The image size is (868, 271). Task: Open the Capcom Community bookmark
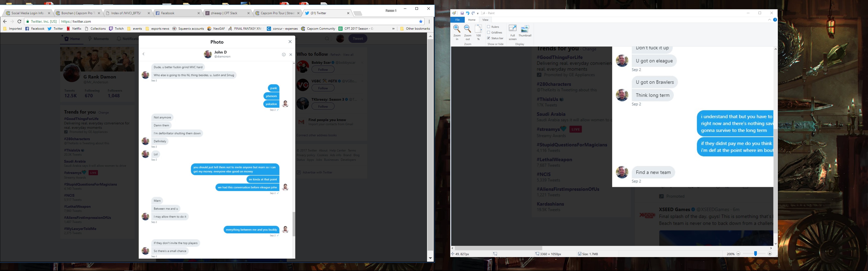click(318, 29)
